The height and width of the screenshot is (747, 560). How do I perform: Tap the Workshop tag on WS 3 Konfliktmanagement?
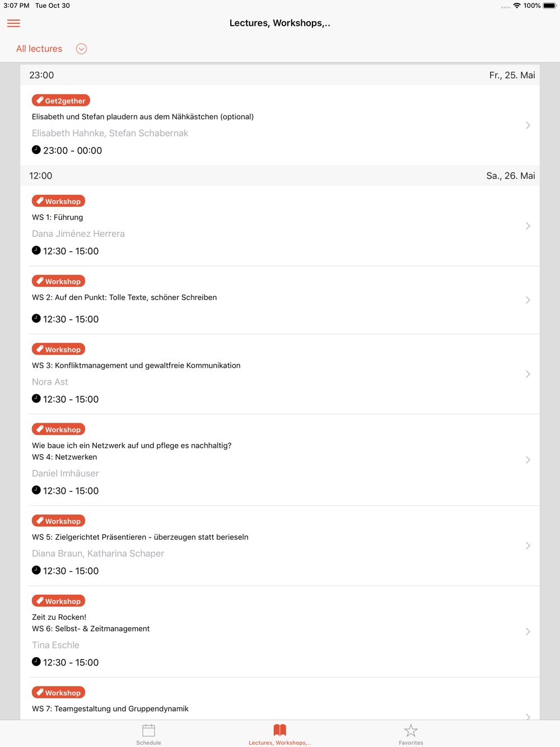(58, 349)
